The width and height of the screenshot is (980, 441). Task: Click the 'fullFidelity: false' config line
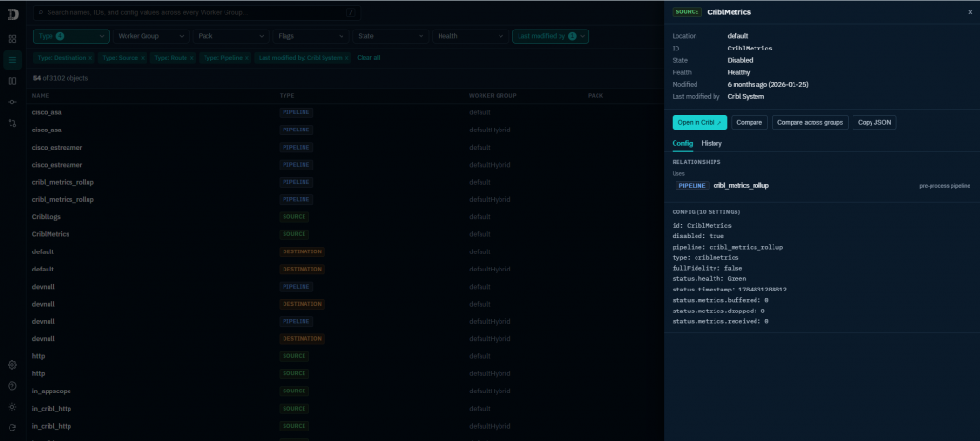tap(707, 269)
